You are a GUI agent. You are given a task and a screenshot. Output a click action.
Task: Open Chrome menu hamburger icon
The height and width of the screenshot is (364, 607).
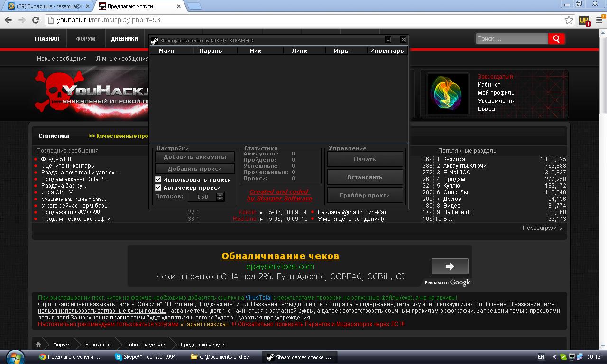(599, 20)
